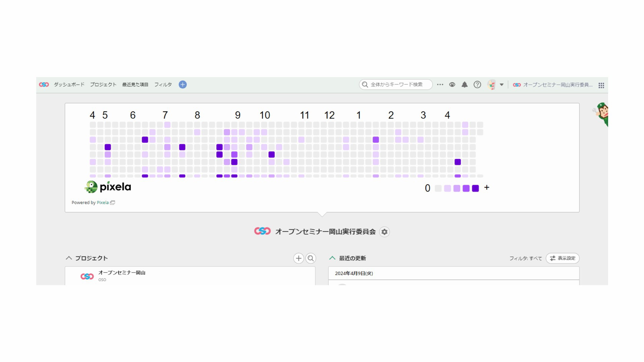This screenshot has width=644, height=362.
Task: Open the apps grid icon
Action: coord(601,85)
